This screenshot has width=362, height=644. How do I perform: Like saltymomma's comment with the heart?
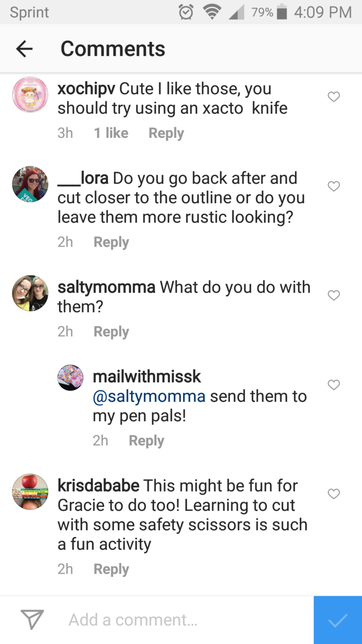point(334,295)
